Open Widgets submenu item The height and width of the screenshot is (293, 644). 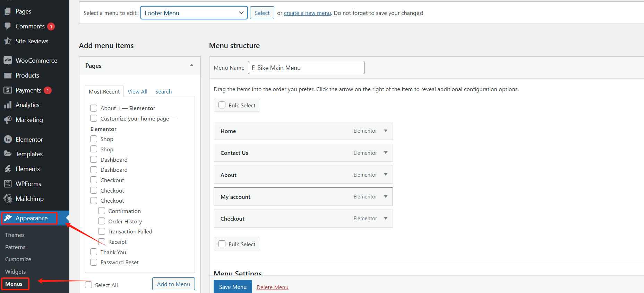[x=16, y=272]
